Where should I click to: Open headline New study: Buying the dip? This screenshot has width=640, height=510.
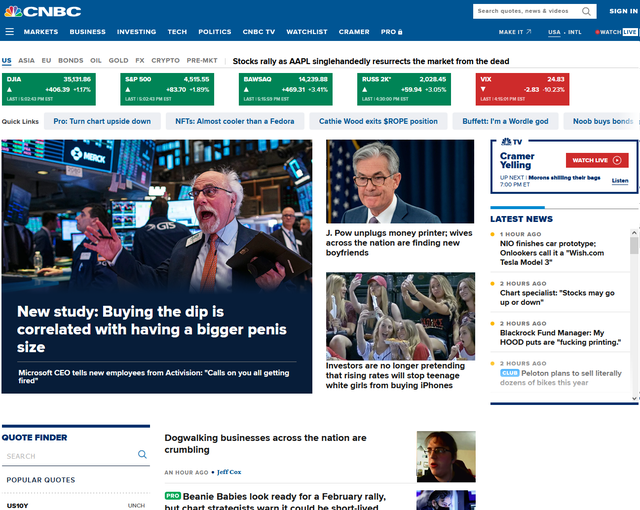click(152, 329)
